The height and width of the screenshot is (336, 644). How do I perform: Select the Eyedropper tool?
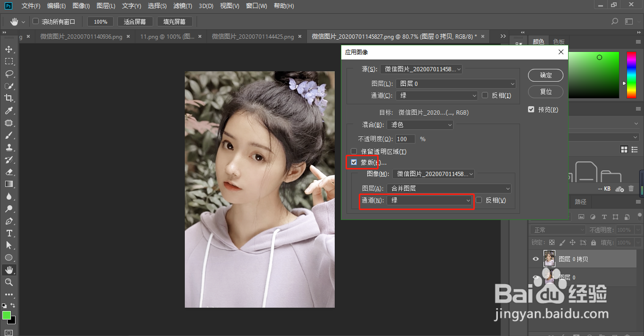click(x=8, y=110)
